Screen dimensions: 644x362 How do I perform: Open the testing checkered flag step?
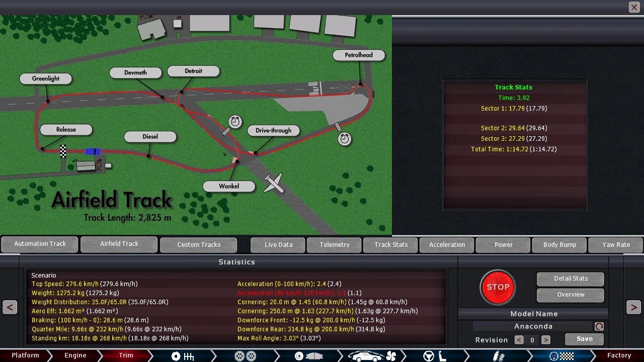point(561,355)
